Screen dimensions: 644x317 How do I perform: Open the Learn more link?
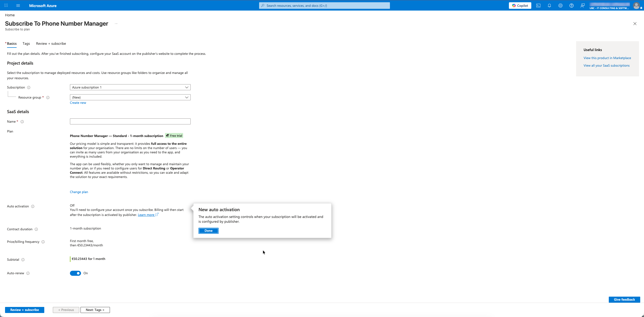pyautogui.click(x=148, y=215)
